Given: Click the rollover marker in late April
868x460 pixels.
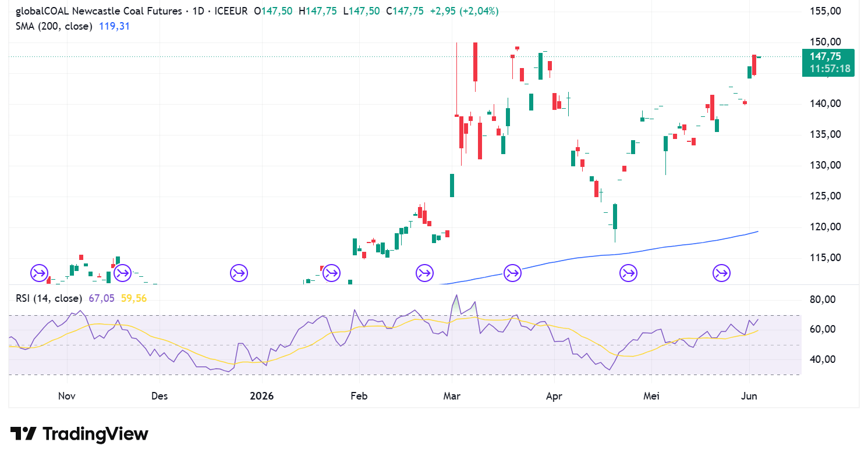Looking at the screenshot, I should point(629,272).
